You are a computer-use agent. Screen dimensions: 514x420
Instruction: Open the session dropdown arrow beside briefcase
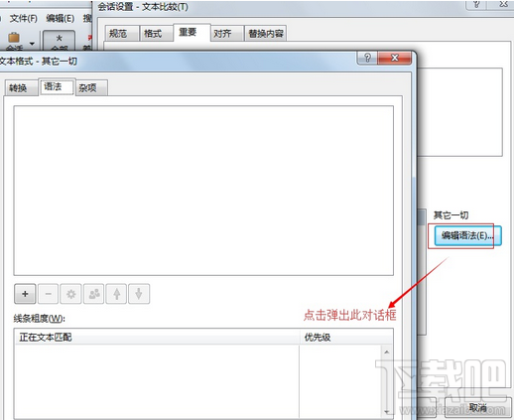coord(32,44)
